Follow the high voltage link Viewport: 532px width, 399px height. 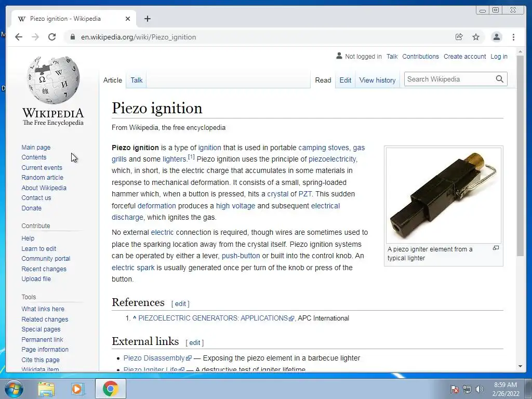235,206
